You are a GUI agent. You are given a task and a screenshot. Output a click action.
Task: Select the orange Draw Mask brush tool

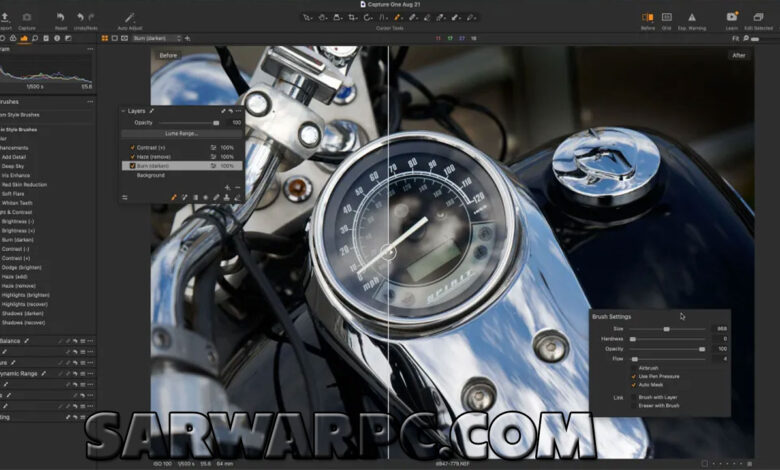pyautogui.click(x=397, y=17)
